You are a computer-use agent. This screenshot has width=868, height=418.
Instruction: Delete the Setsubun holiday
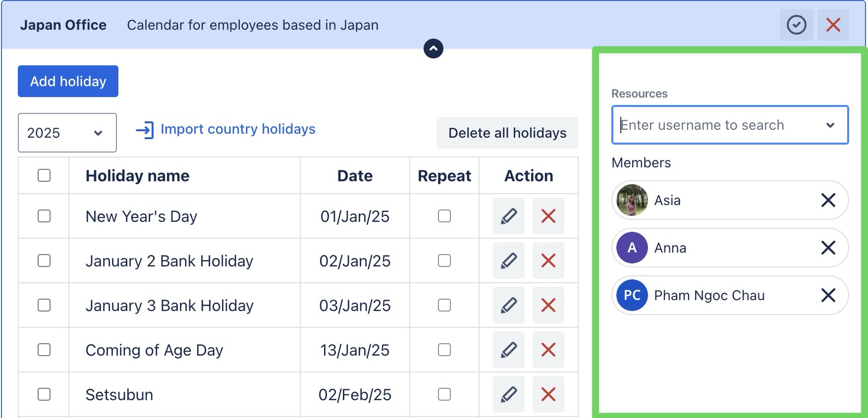coord(548,394)
